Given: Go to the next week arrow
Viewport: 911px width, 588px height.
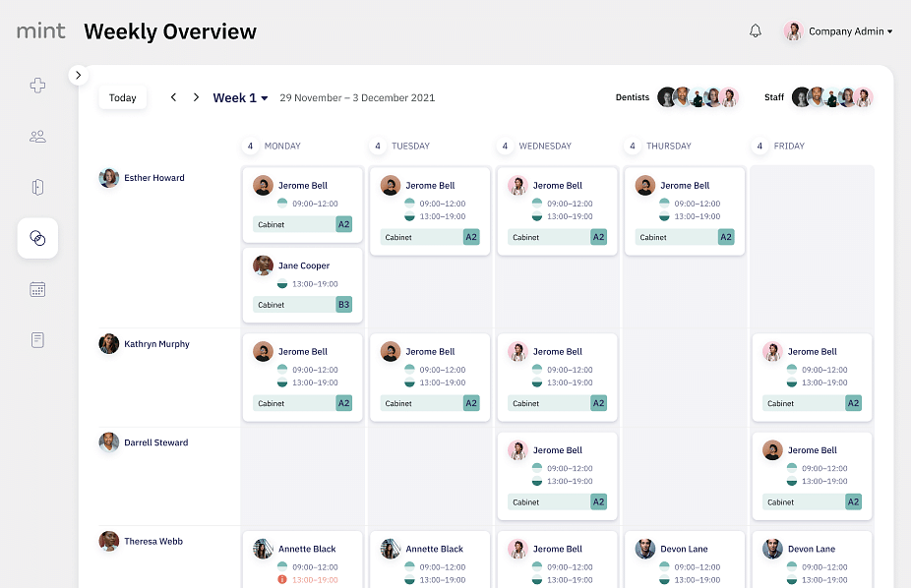Looking at the screenshot, I should click(x=196, y=97).
